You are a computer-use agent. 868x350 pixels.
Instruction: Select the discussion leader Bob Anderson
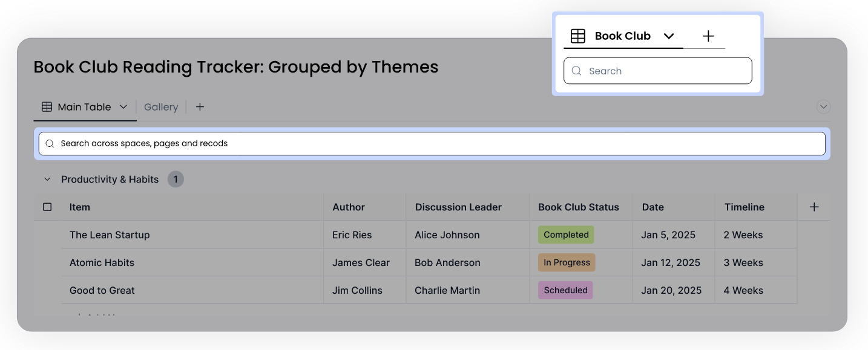pos(447,262)
